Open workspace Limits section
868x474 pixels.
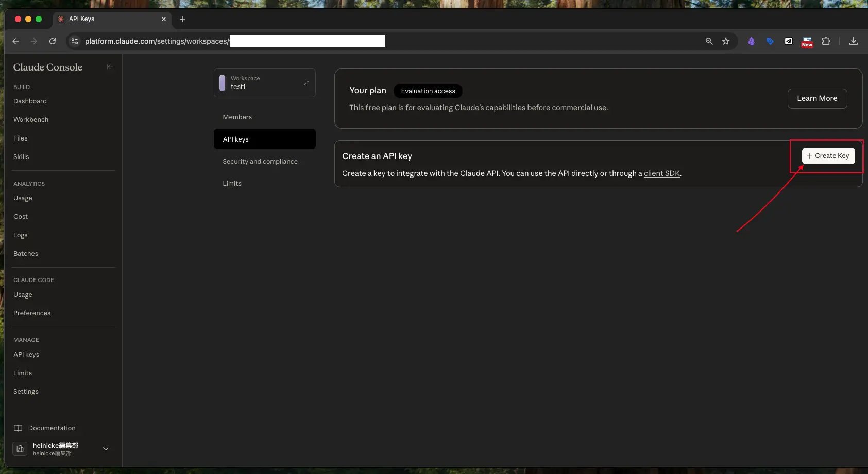(x=232, y=184)
